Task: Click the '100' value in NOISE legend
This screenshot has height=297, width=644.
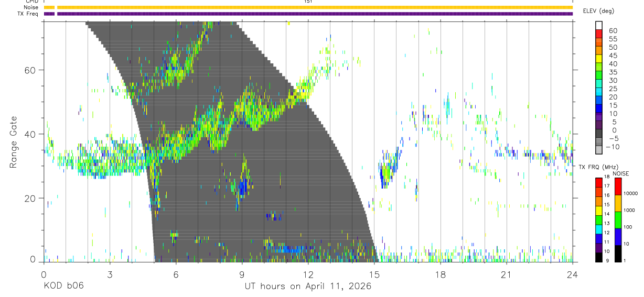Action: 628,227
